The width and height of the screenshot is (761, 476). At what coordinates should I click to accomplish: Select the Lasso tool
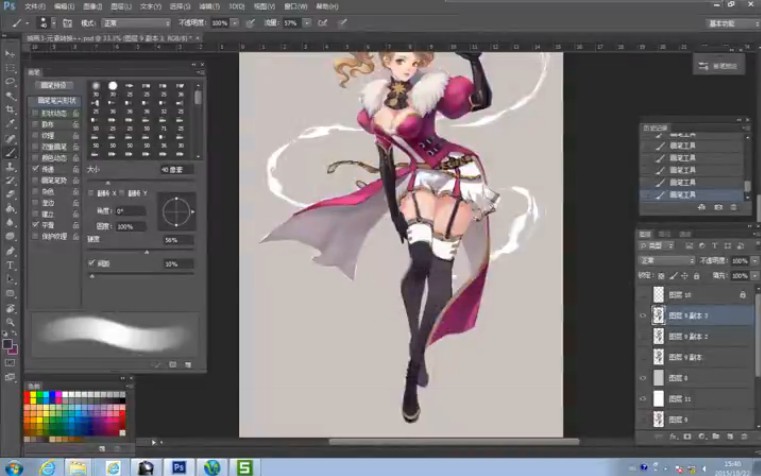click(10, 82)
